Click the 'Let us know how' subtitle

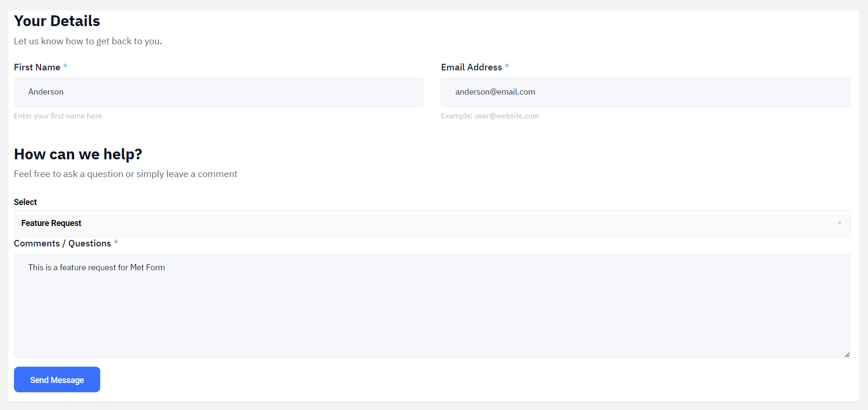coord(88,41)
